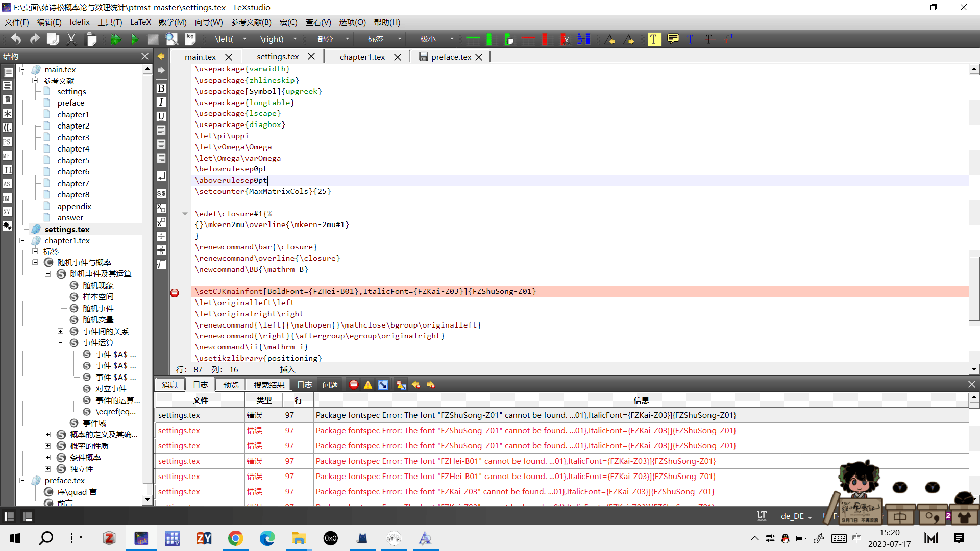The width and height of the screenshot is (980, 551).
Task: Click the single green Compile arrow
Action: click(134, 39)
